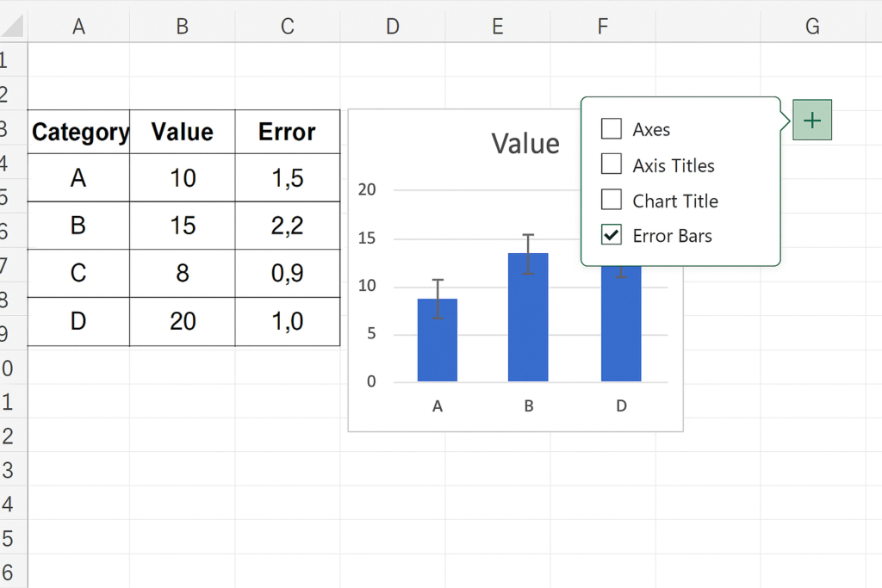
Task: Select the table cell with value 15
Action: point(183,226)
